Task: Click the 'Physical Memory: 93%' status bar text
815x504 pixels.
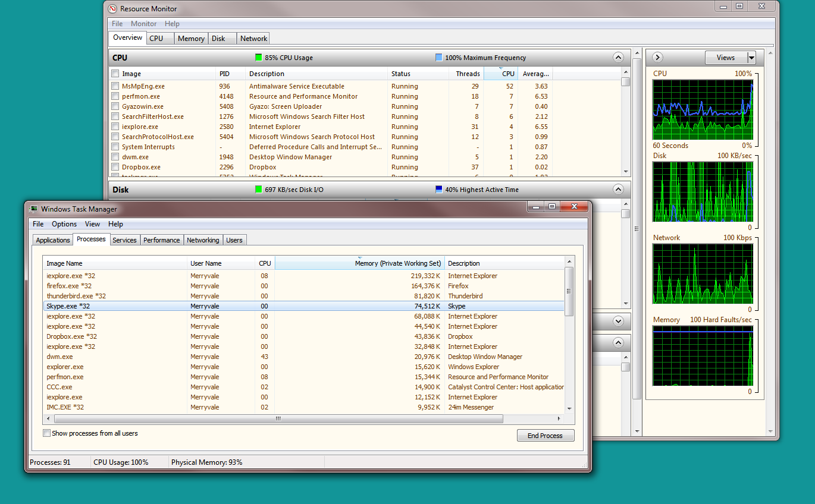Action: pos(206,462)
